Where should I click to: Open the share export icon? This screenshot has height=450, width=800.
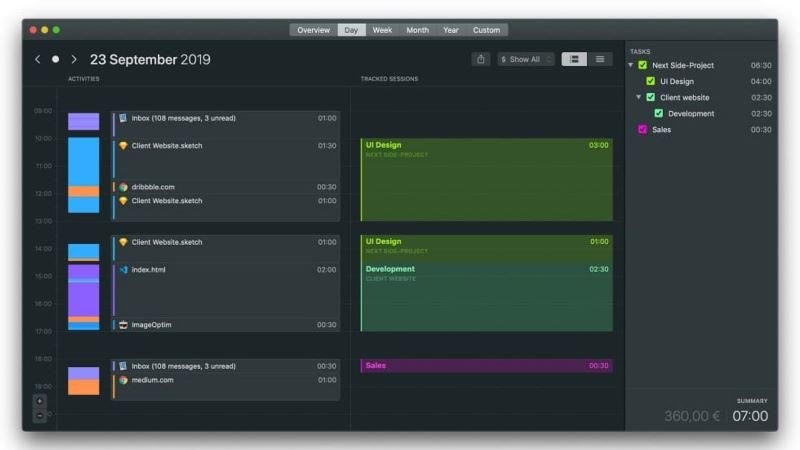(481, 59)
